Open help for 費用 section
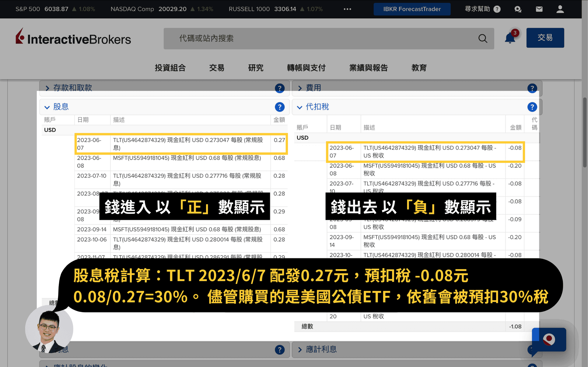The image size is (588, 367). point(532,88)
